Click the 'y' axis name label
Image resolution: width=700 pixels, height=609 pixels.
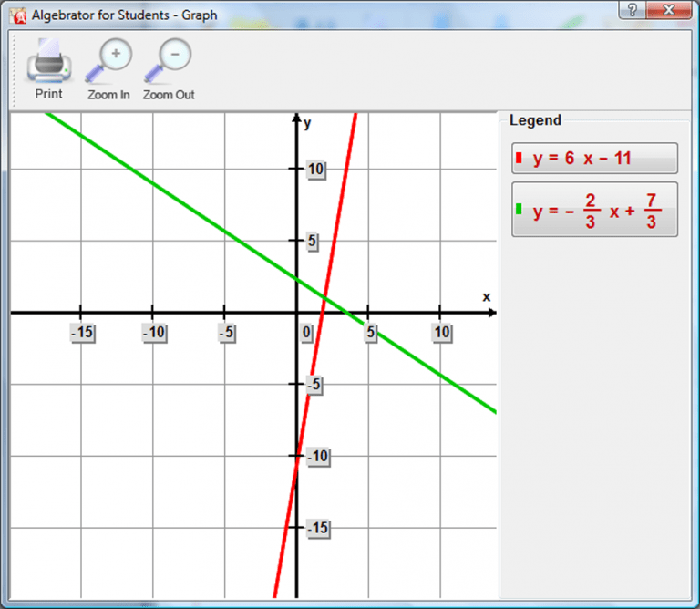coord(307,123)
